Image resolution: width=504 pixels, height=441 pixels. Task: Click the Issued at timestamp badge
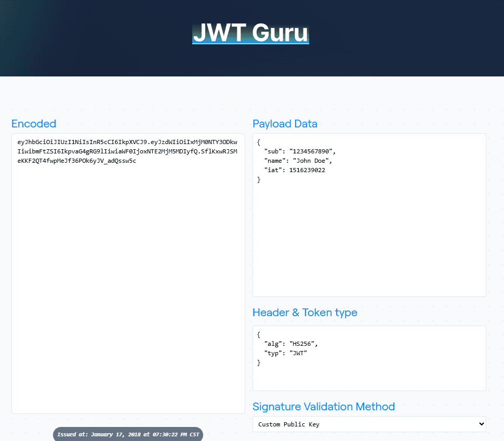pos(128,434)
